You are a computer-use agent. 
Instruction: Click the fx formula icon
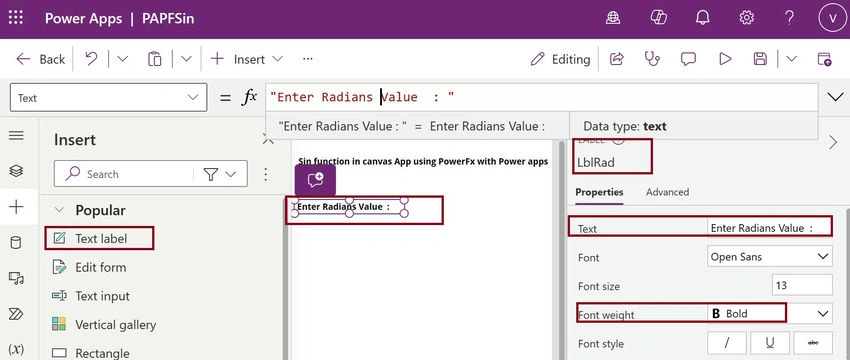[249, 98]
